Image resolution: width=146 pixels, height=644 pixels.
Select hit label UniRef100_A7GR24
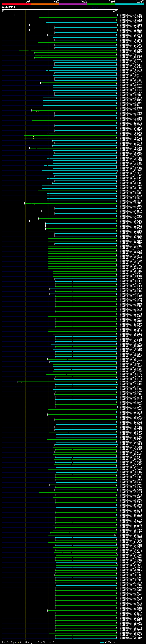click(x=131, y=339)
